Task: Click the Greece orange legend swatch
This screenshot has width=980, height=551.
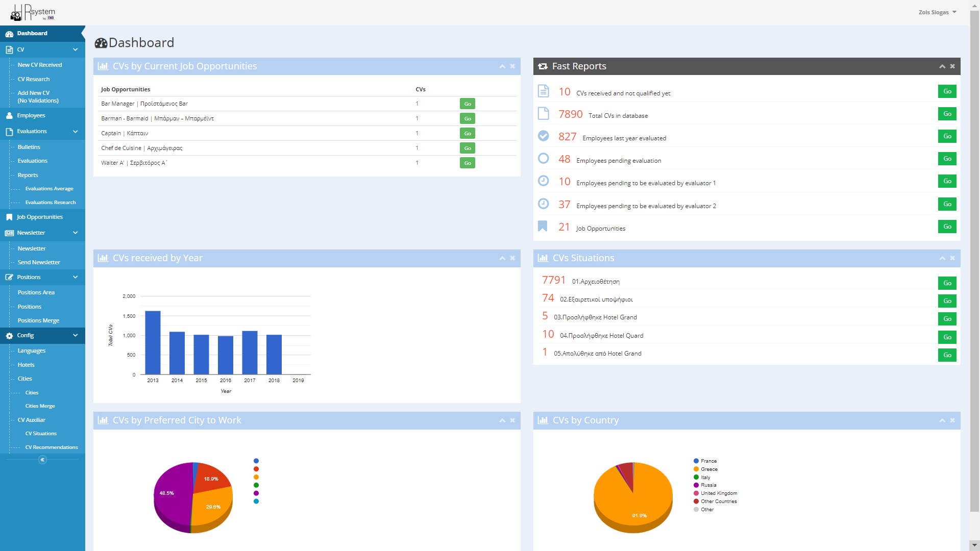Action: pyautogui.click(x=696, y=469)
